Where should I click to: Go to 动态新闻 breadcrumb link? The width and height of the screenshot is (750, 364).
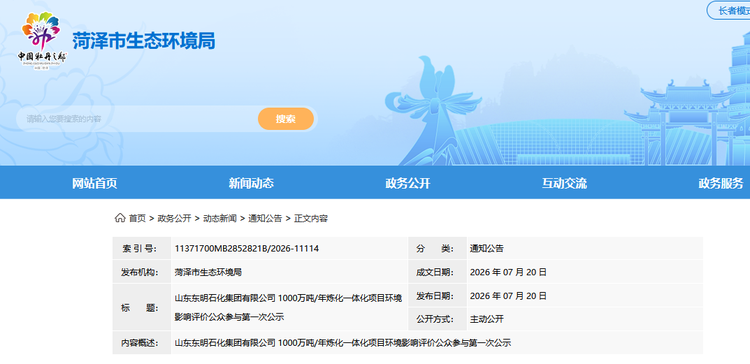220,219
